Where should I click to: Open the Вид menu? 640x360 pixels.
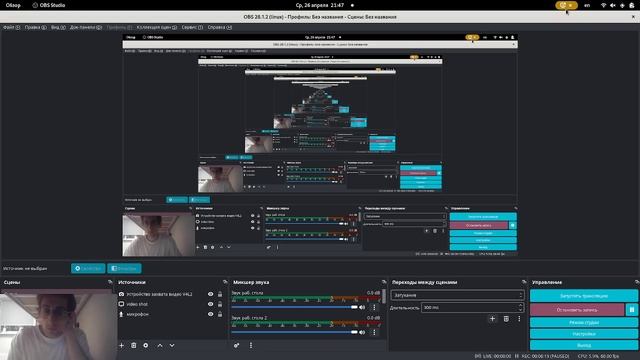(x=58, y=27)
